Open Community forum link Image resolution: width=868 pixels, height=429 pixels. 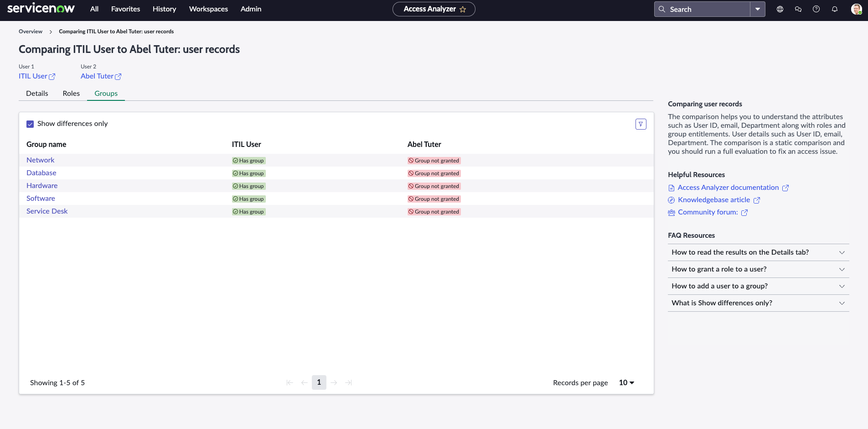pos(708,212)
